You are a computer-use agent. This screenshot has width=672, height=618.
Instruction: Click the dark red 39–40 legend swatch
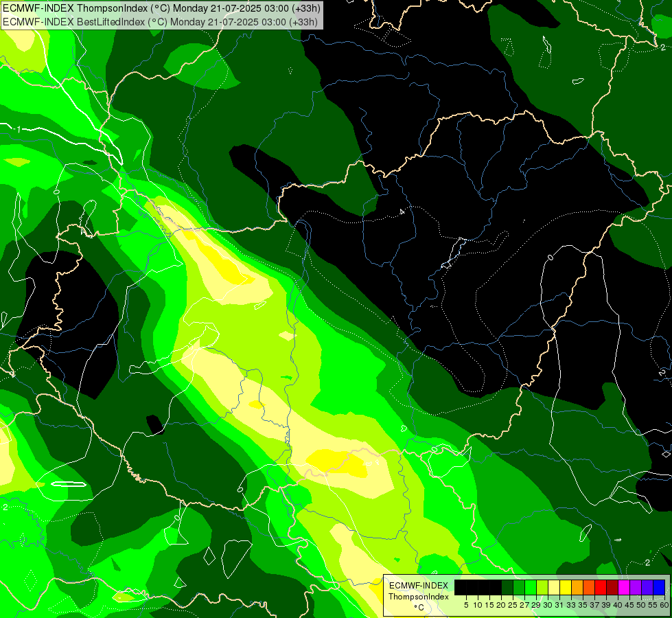612,587
